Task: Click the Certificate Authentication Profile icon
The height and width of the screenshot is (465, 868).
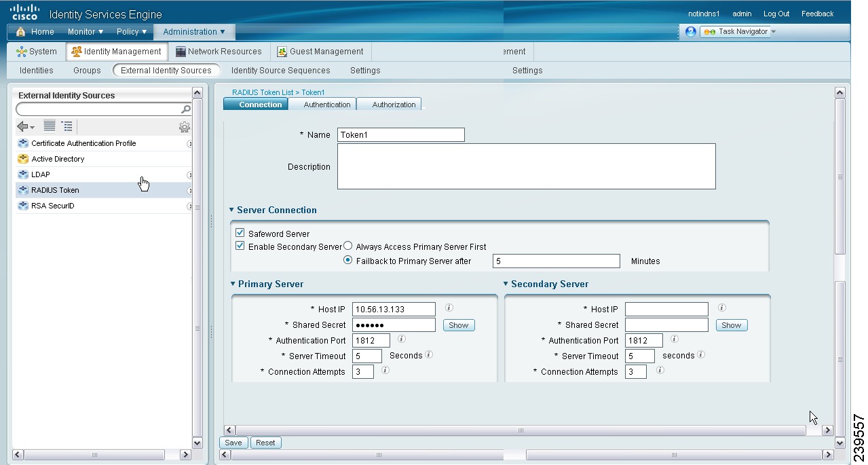Action: [x=23, y=143]
